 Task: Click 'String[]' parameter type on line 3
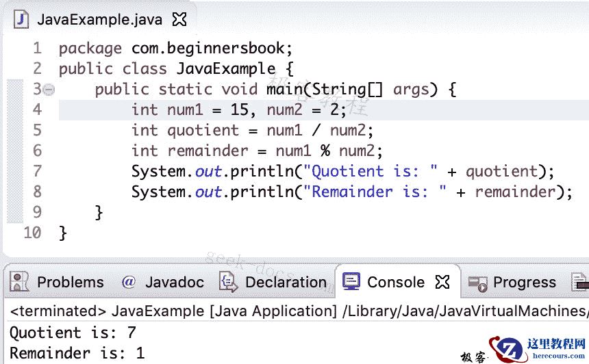[347, 90]
